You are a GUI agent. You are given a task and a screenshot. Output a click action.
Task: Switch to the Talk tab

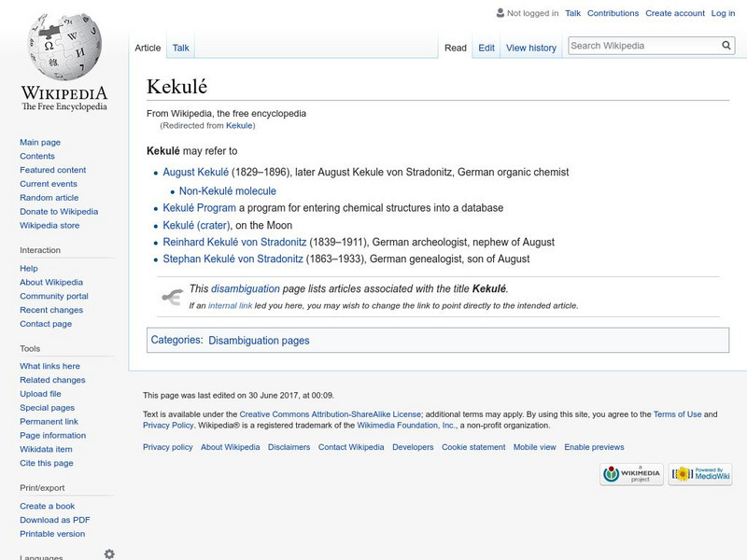coord(180,48)
